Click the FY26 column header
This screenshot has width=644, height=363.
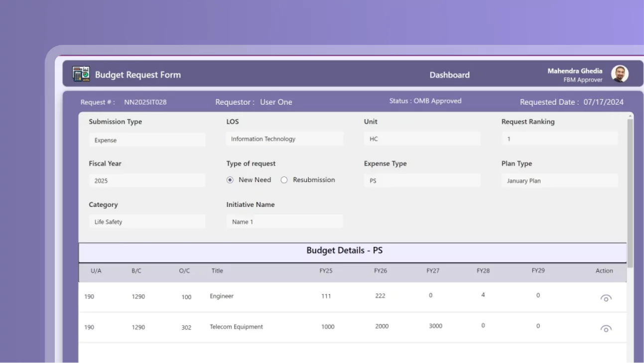click(x=381, y=271)
